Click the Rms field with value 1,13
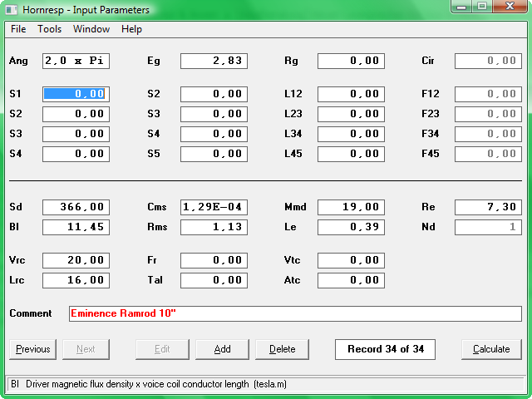 click(214, 227)
